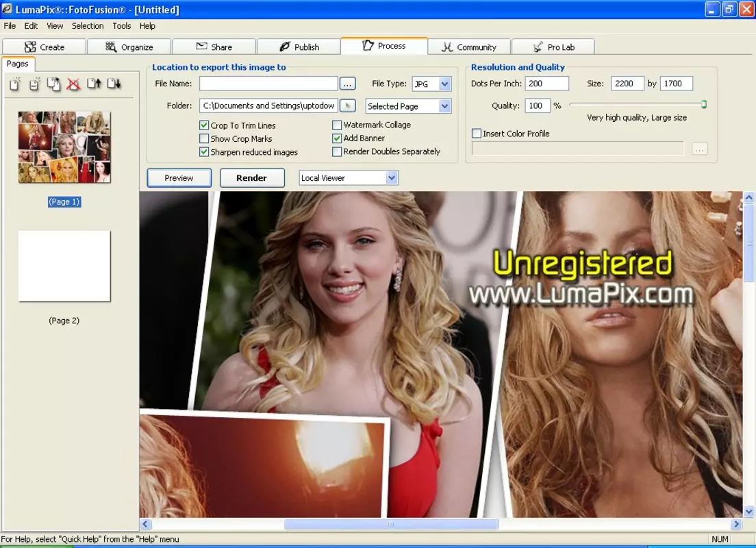The image size is (756, 548).
Task: Click preview vertical scrollbar up arrow
Action: click(x=748, y=197)
